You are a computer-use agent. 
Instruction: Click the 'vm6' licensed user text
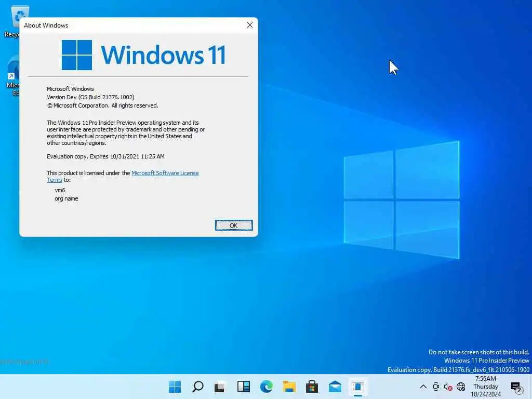pyautogui.click(x=60, y=190)
